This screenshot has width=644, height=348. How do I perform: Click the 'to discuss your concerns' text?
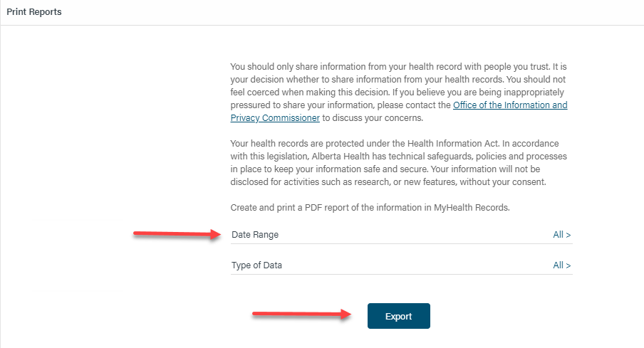tap(373, 118)
